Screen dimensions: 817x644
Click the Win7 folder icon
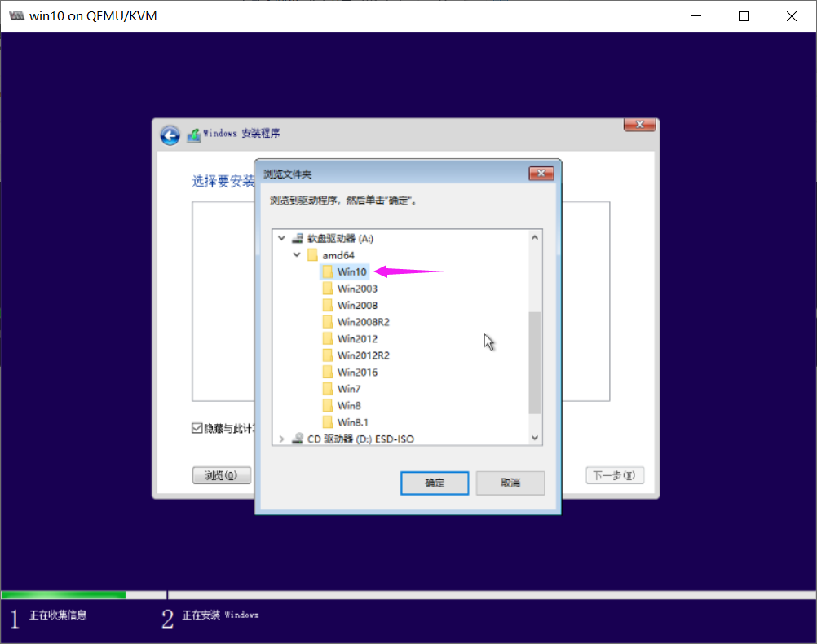click(x=327, y=389)
